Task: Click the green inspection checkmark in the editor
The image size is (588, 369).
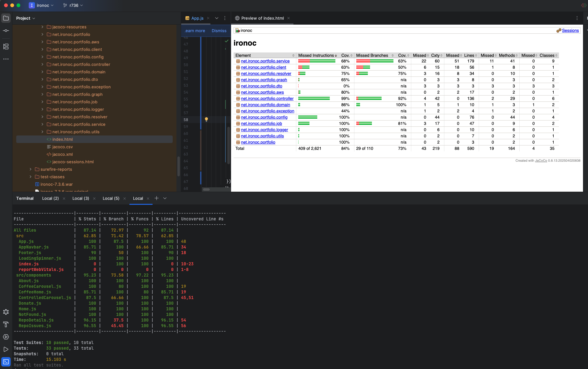Action: (x=227, y=41)
